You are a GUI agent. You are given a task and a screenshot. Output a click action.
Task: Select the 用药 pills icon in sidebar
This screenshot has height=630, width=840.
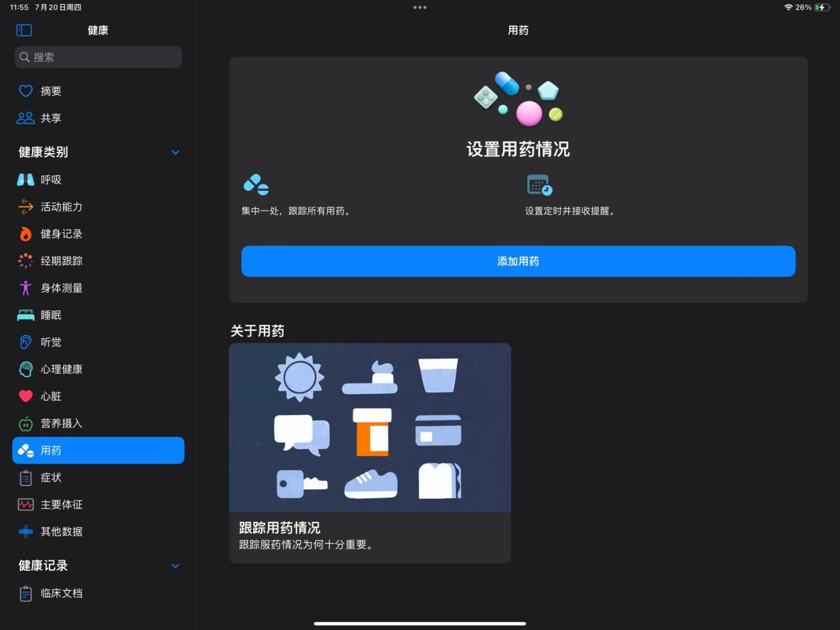click(x=25, y=450)
